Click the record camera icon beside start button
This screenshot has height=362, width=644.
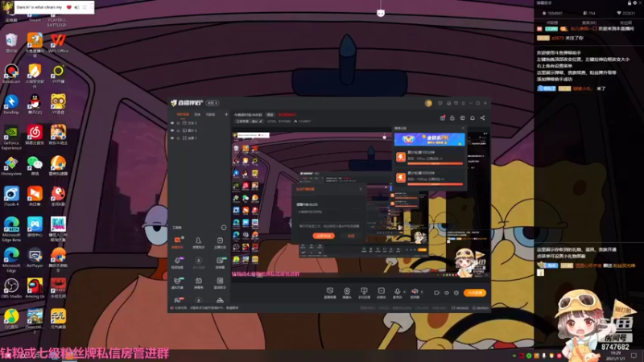[436, 293]
